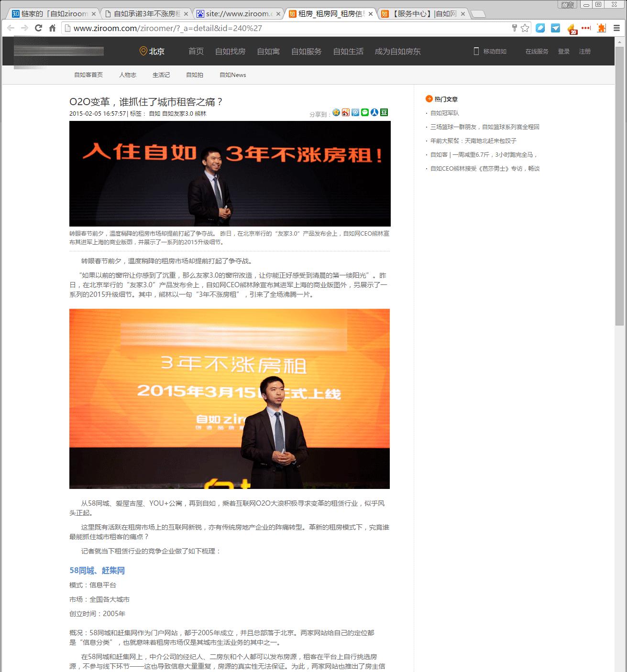The width and height of the screenshot is (627, 672).
Task: Click the phone icon beside 移动自如
Action: tap(476, 51)
